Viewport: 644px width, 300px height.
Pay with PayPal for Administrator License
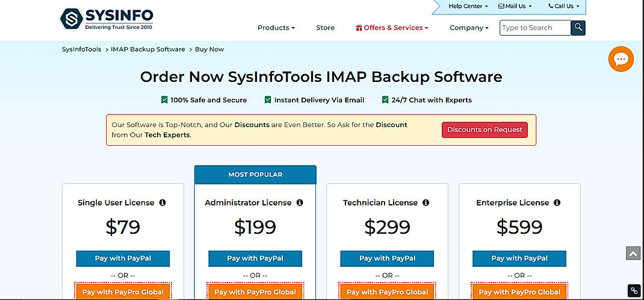(255, 258)
